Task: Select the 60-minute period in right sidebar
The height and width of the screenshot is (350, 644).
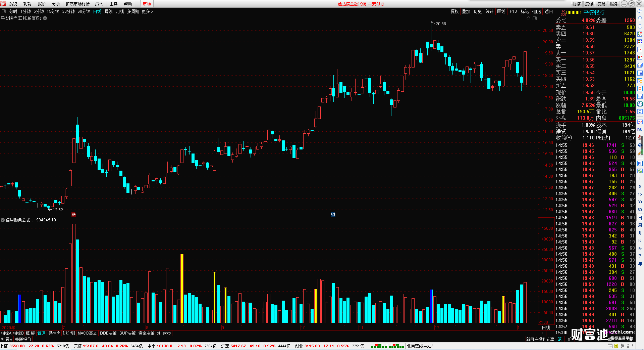Action: 640,210
